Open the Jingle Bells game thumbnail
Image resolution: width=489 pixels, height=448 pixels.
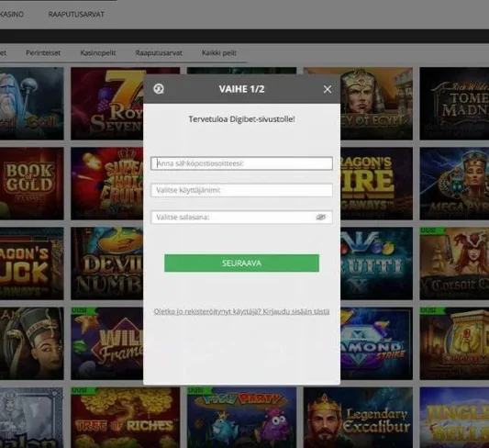(454, 418)
